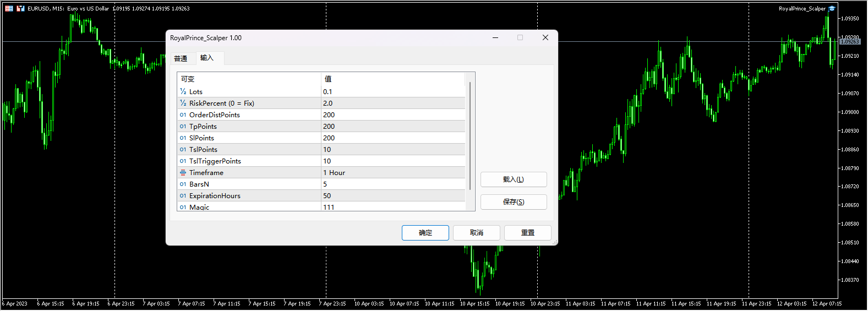This screenshot has height=311, width=868.
Task: Select the OrderDistPoints parameter name
Action: point(215,115)
